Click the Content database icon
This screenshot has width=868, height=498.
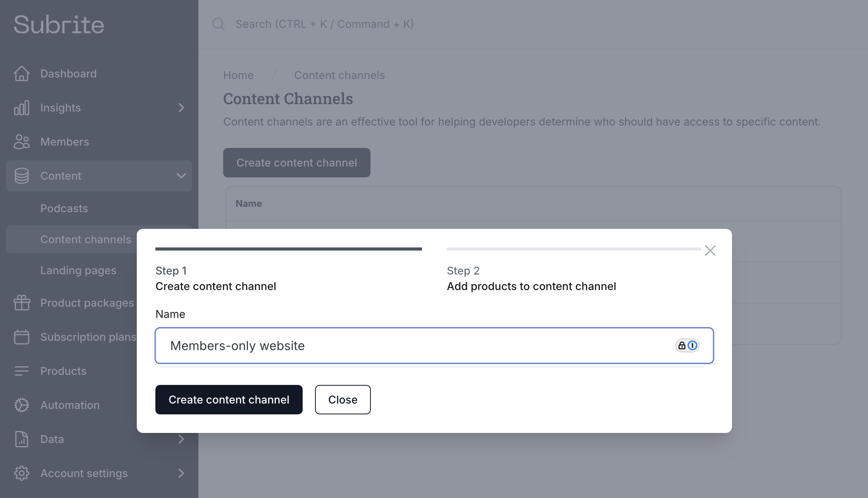[22, 175]
